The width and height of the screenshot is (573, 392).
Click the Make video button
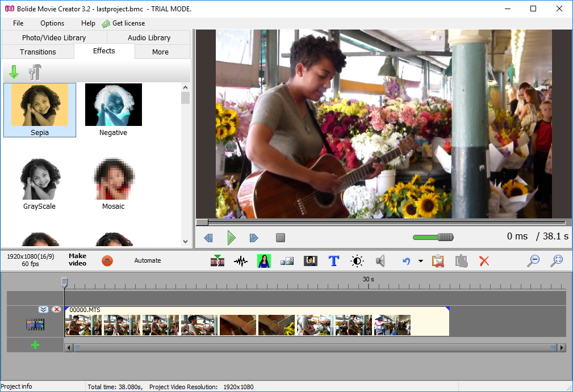tap(77, 259)
